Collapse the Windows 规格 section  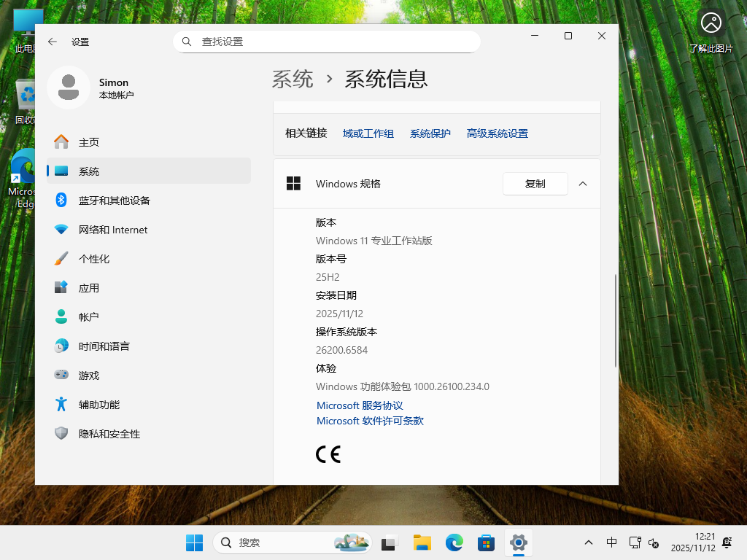(x=582, y=184)
